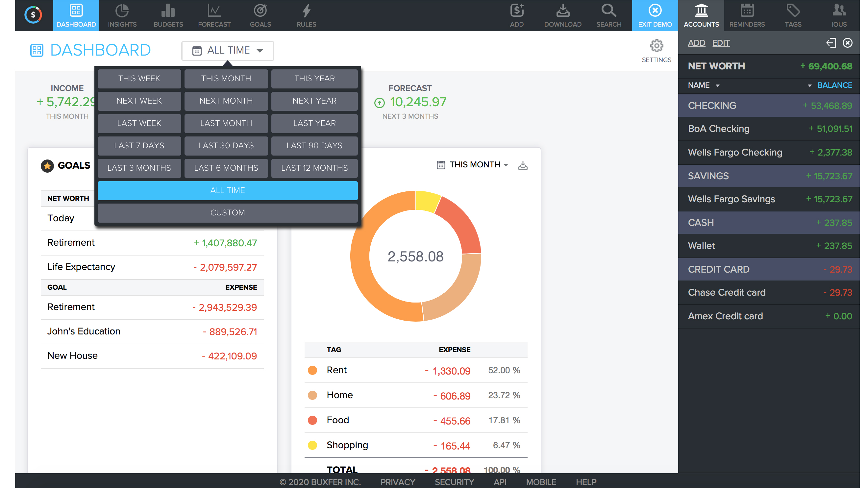Switch to the Tags tab
Screen dimensions: 868x488
[x=793, y=16]
